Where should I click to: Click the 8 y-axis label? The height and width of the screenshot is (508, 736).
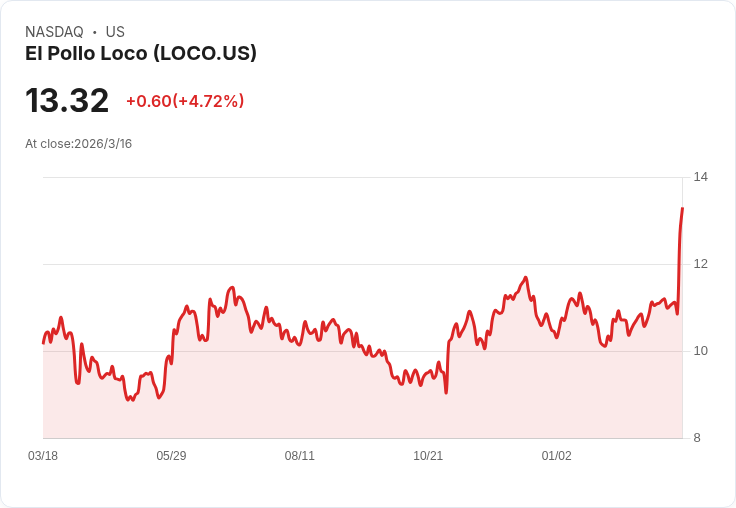click(697, 438)
